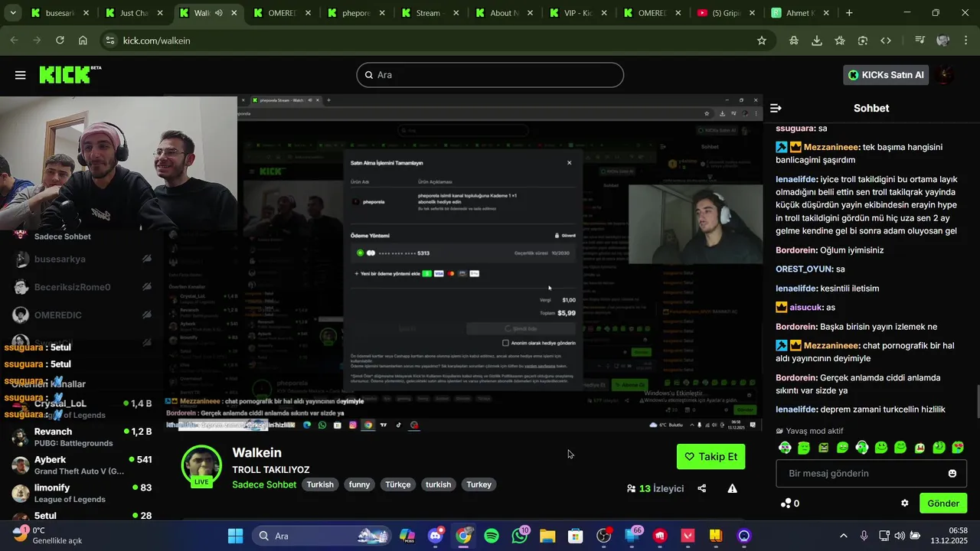This screenshot has height=551, width=980.
Task: Open OBS Studio from the taskbar
Action: pos(603,536)
